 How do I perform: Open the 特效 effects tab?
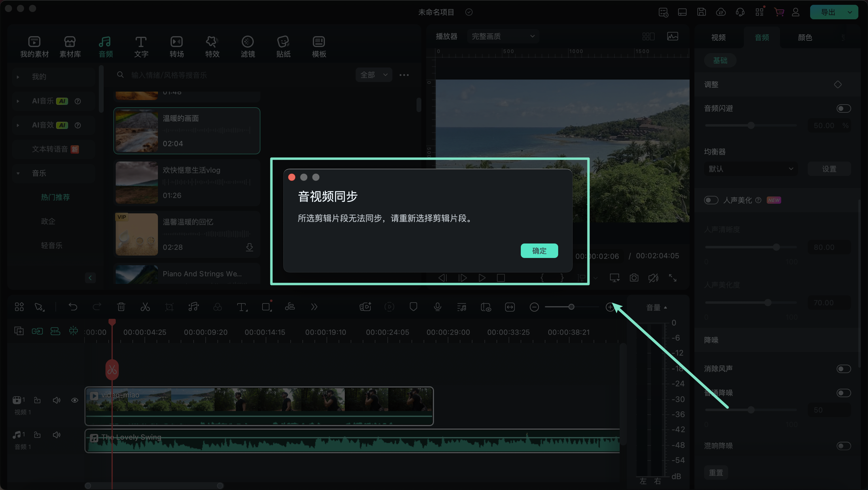tap(212, 47)
